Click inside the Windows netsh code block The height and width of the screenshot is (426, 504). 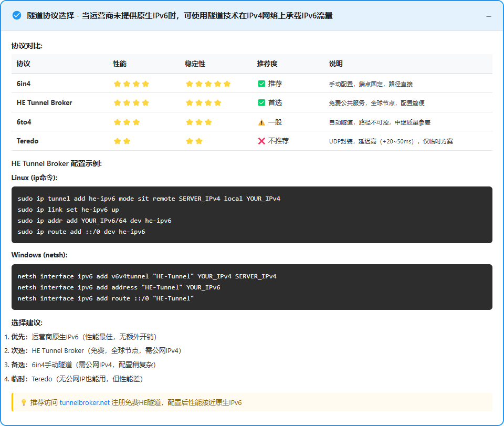pos(251,287)
